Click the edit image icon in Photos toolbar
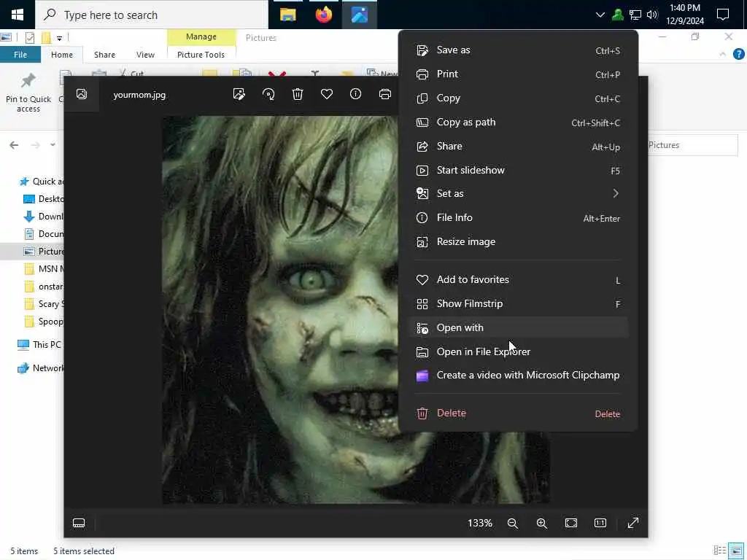The image size is (747, 560). 239,94
